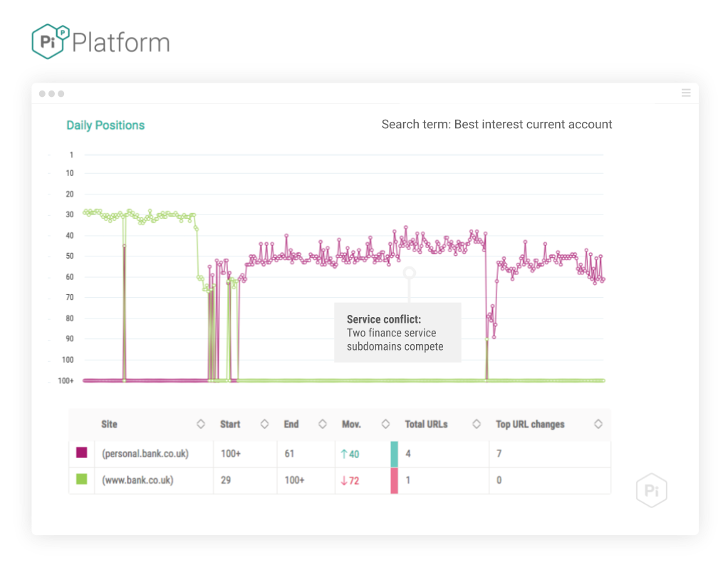Viewport: 728px width, 565px height.
Task: Click the up 40 movement value
Action: 350,454
